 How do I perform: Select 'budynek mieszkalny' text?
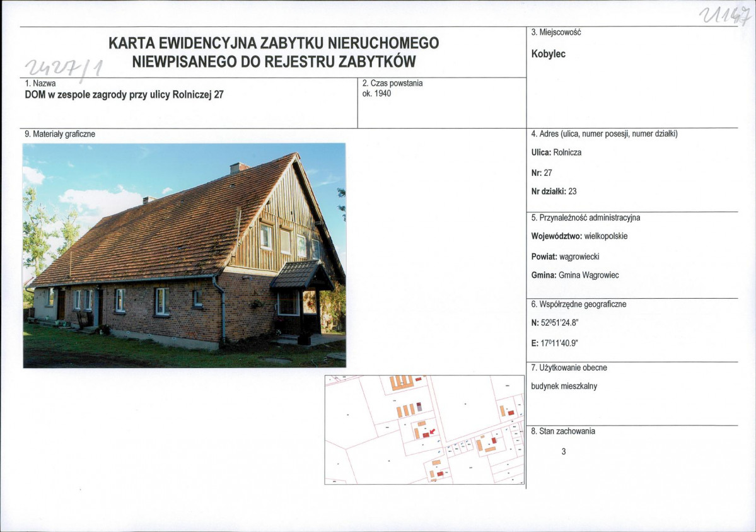564,386
